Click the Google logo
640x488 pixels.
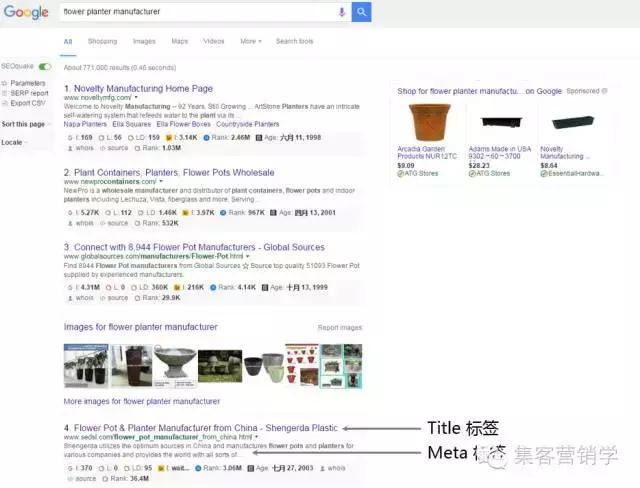(26, 12)
